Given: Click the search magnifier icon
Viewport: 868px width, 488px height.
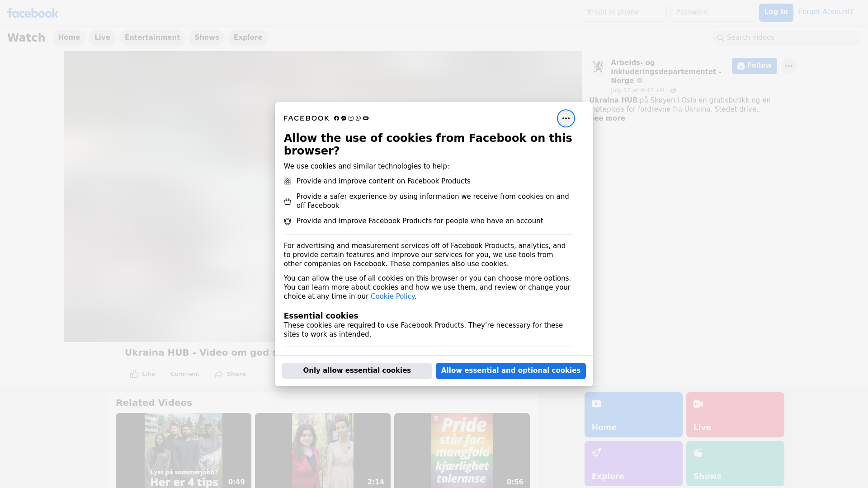Looking at the screenshot, I should point(721,38).
